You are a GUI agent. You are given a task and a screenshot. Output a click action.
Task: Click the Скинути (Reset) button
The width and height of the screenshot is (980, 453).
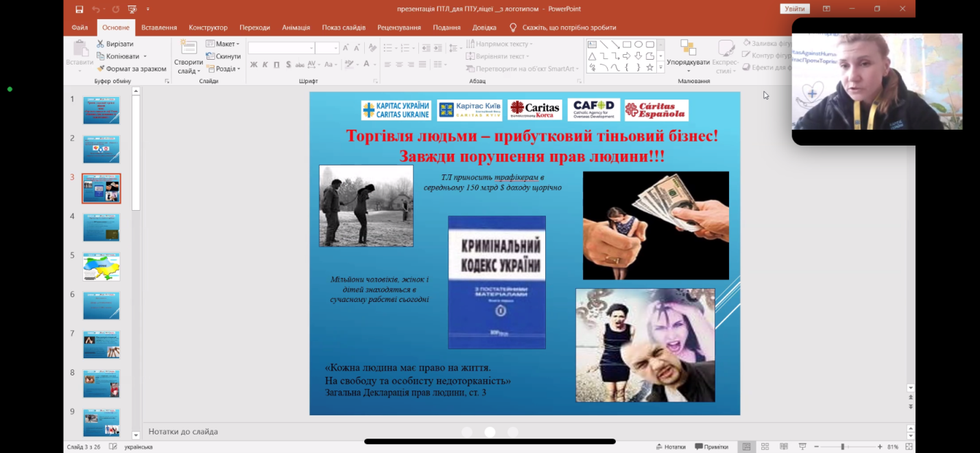coord(224,56)
